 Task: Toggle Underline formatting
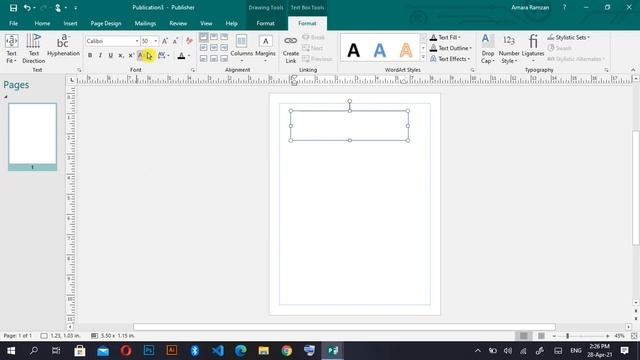pos(110,56)
